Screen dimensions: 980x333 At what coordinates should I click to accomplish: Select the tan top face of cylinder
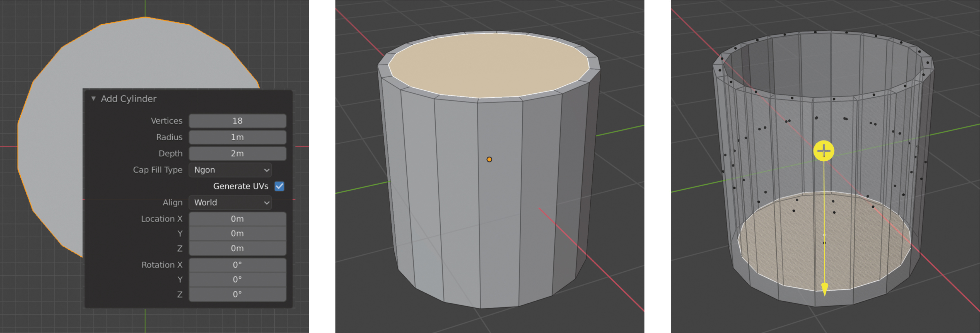coord(488,65)
